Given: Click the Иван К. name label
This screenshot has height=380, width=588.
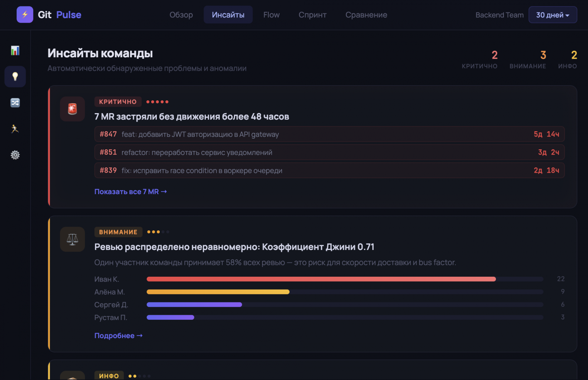Looking at the screenshot, I should [x=107, y=279].
